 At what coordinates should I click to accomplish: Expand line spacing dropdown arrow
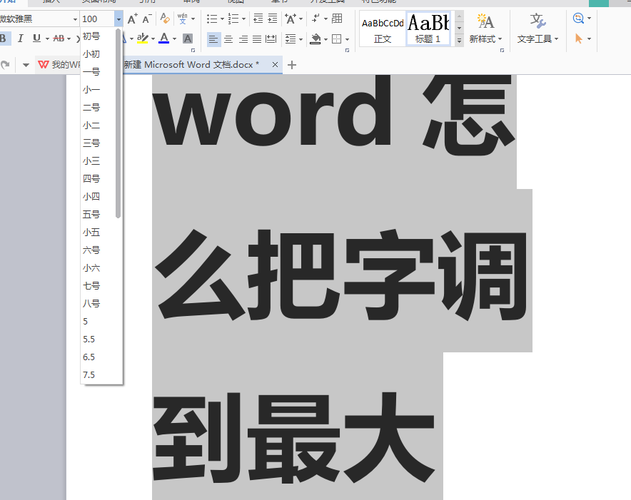pyautogui.click(x=301, y=39)
